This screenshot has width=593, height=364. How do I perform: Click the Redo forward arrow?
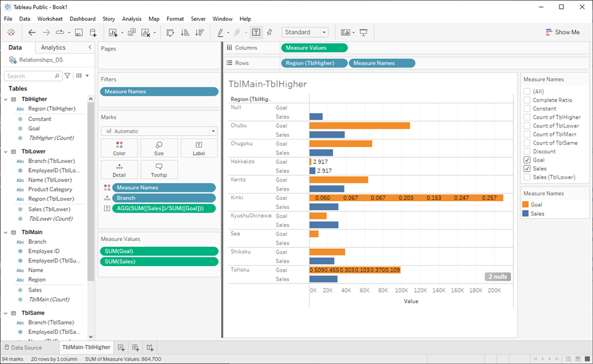point(46,33)
